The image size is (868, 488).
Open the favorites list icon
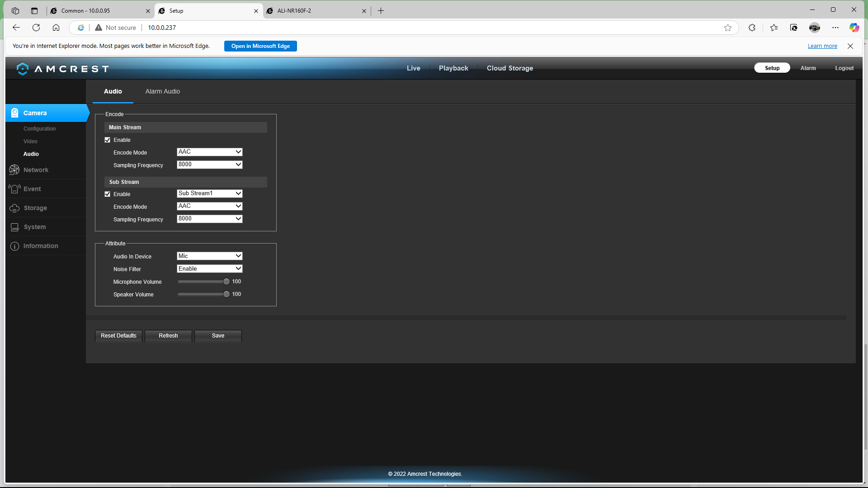pyautogui.click(x=774, y=28)
